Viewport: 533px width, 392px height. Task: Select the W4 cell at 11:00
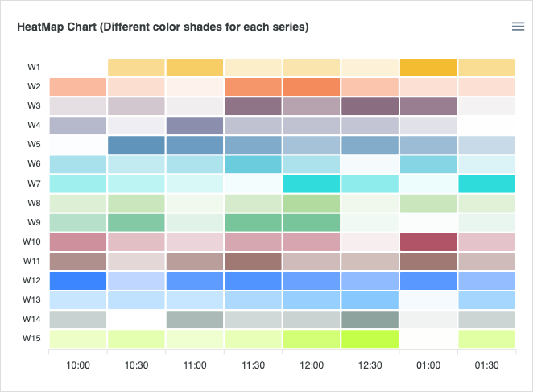[x=195, y=126]
